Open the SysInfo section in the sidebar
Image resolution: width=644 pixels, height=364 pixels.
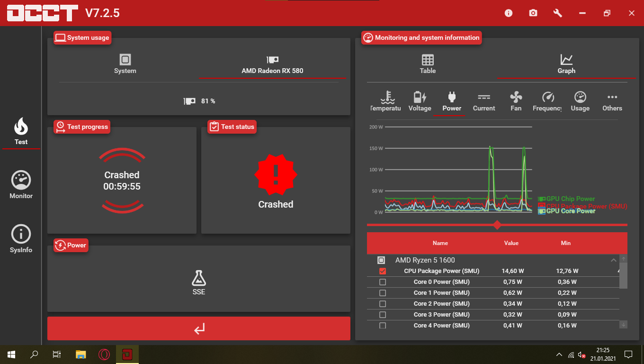21,234
